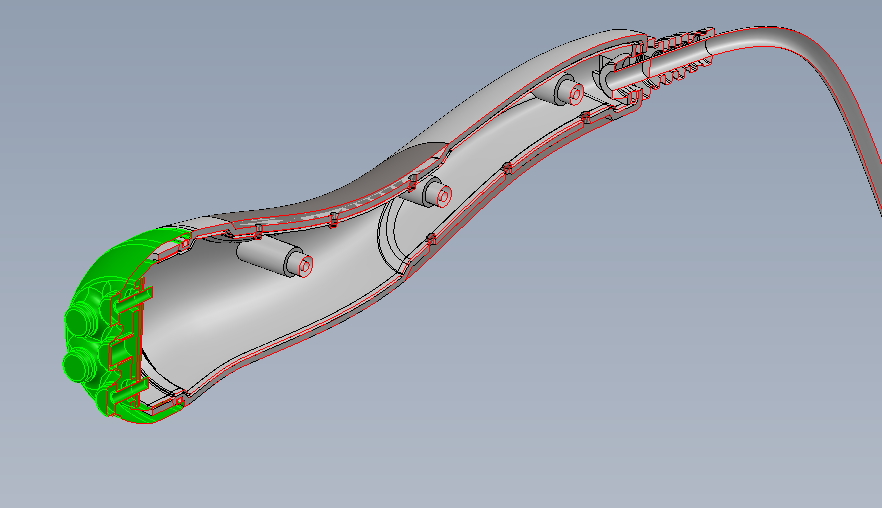Click the lower round button on green cap

pos(78,362)
